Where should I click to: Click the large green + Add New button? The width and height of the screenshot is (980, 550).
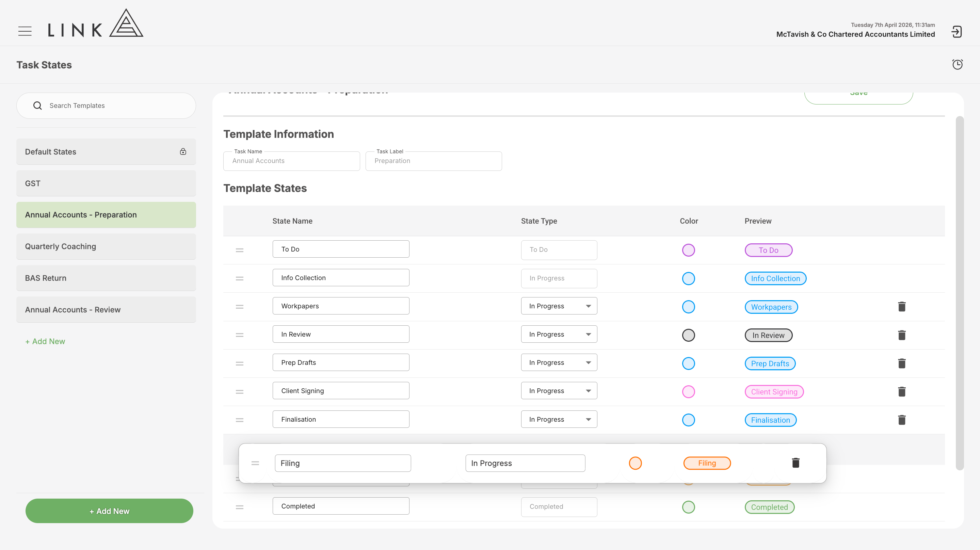pyautogui.click(x=109, y=511)
